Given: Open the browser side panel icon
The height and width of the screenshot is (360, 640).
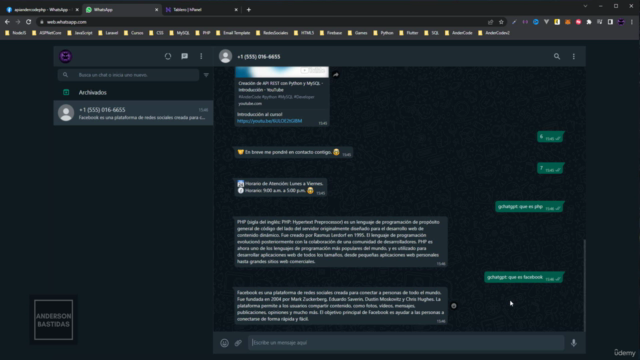Looking at the screenshot, I should click(x=610, y=22).
